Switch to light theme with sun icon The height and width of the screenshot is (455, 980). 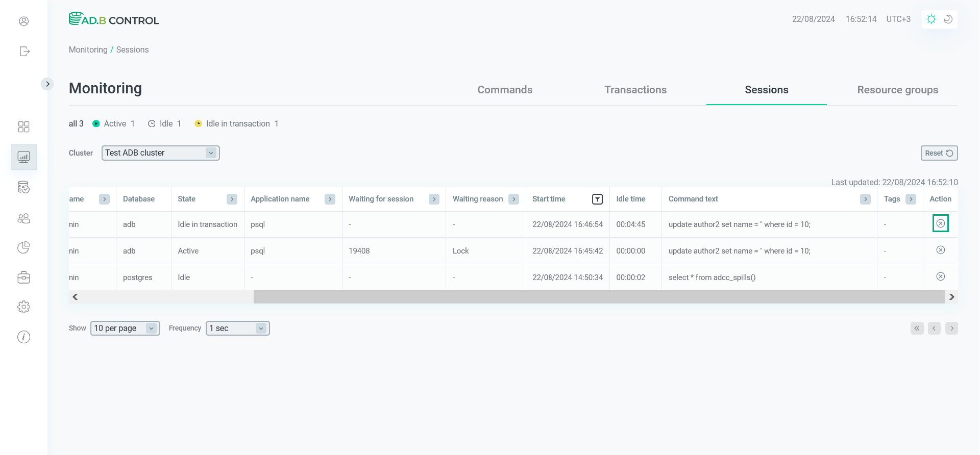coord(931,19)
